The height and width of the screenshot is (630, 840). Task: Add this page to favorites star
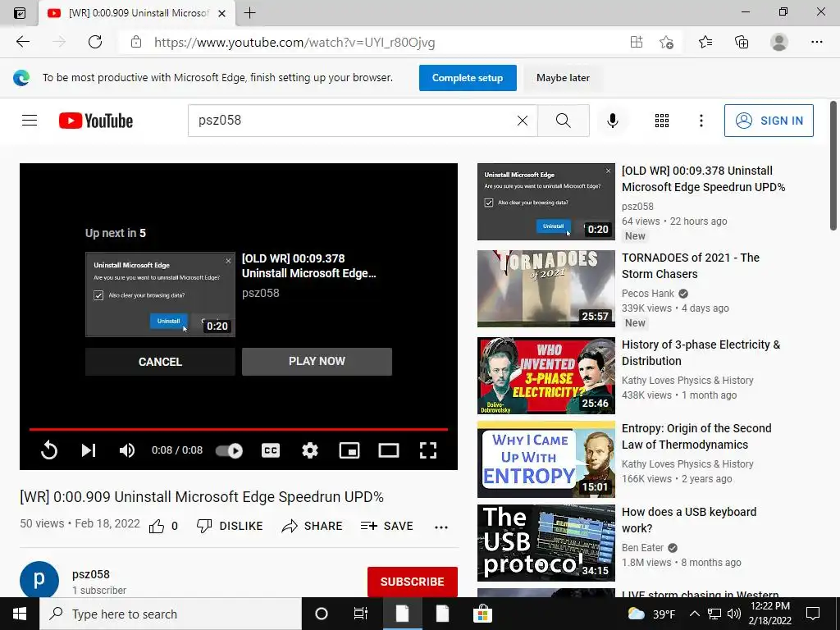[666, 42]
